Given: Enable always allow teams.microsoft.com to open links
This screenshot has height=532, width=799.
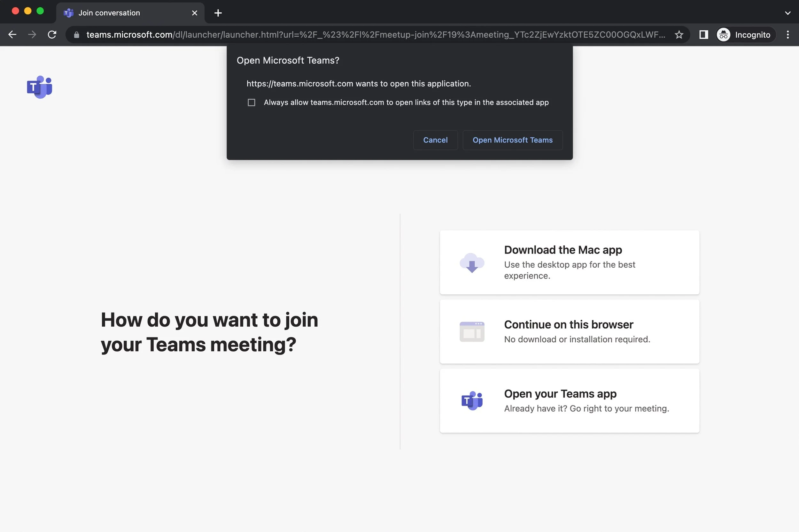Looking at the screenshot, I should click(251, 102).
